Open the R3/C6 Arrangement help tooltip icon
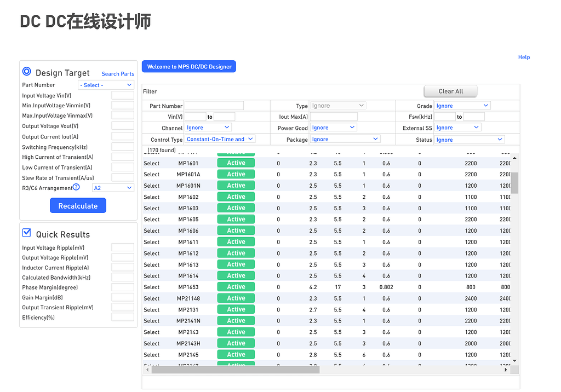The width and height of the screenshot is (561, 392). (x=76, y=188)
